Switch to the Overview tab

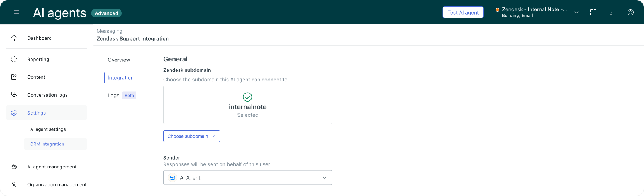pyautogui.click(x=119, y=60)
